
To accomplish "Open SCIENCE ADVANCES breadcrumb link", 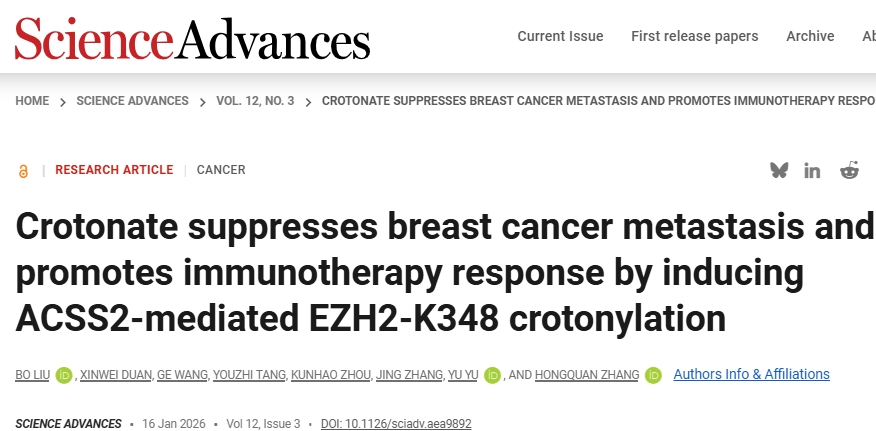I will pyautogui.click(x=132, y=101).
